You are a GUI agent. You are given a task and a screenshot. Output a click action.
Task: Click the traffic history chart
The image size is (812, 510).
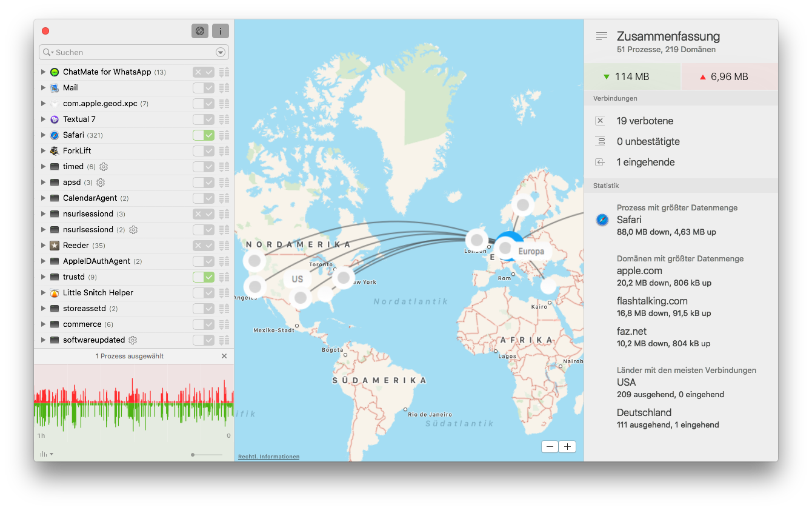(134, 403)
